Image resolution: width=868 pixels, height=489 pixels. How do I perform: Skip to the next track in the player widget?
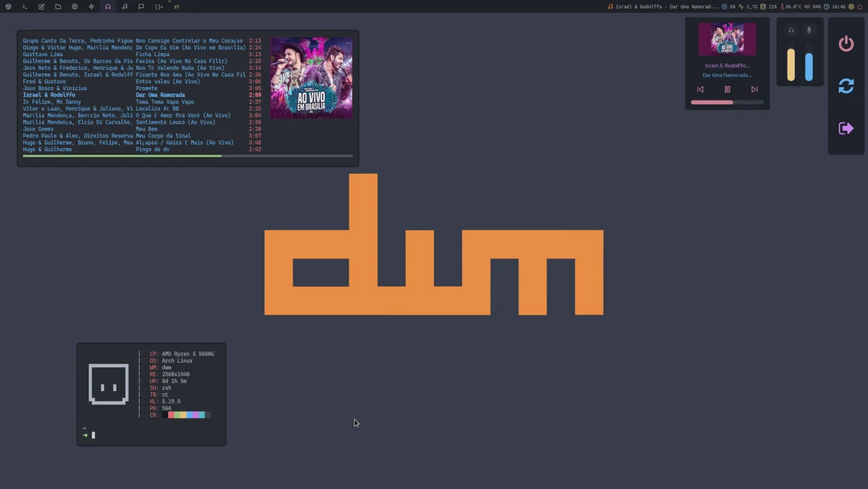click(x=754, y=89)
